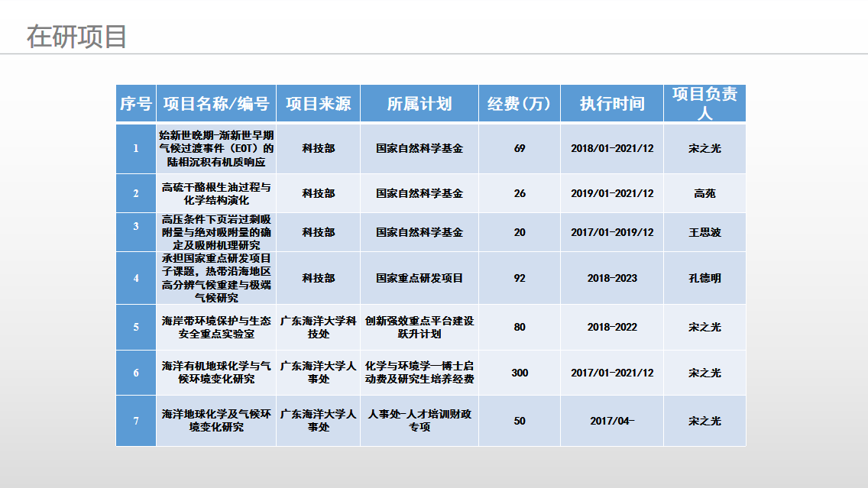Click period 2019/01-2021/12
This screenshot has width=868, height=488.
(x=612, y=194)
